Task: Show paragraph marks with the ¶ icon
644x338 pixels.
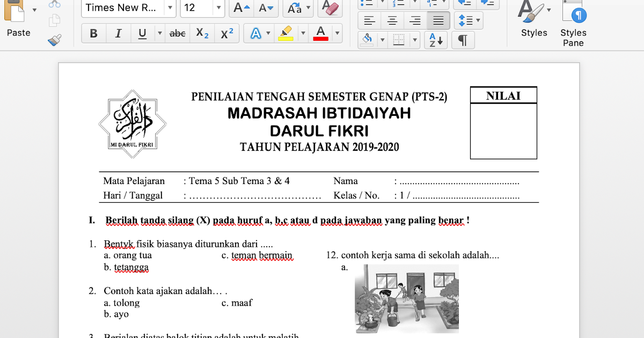Action: coord(462,40)
